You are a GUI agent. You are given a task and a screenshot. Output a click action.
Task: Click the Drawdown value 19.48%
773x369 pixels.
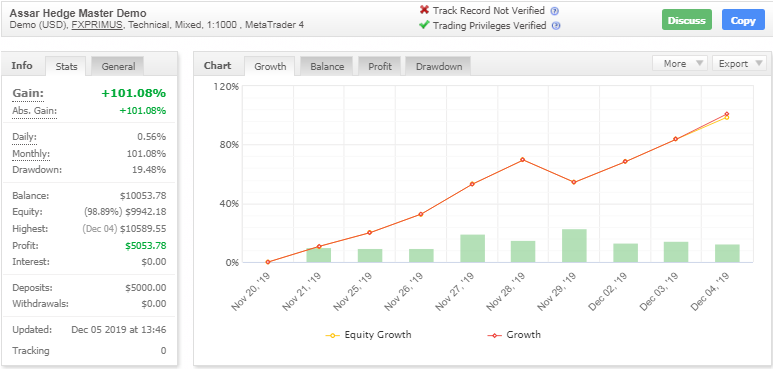149,170
